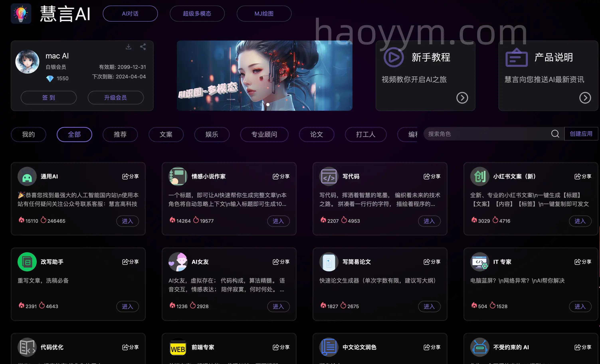Click the WEB icon on 前端专家 card
The image size is (600, 364).
click(x=178, y=347)
